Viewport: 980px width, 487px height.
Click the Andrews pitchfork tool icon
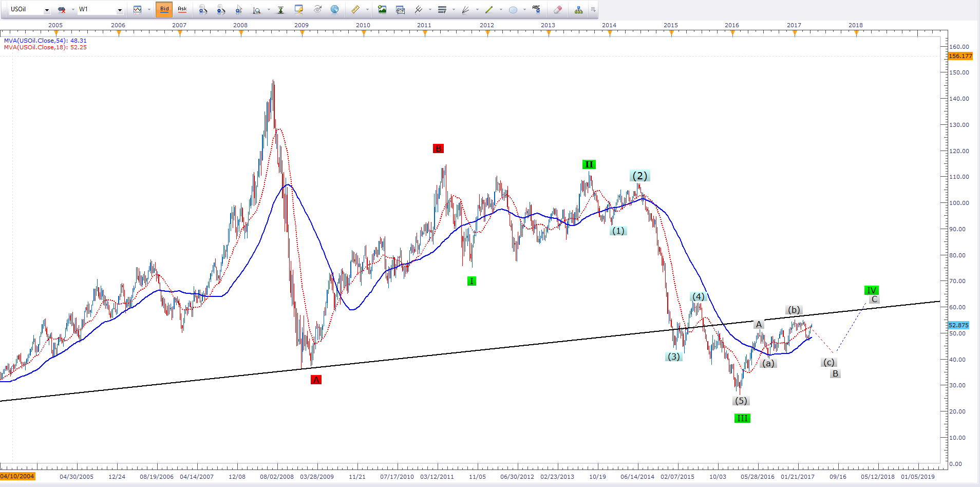click(x=419, y=9)
